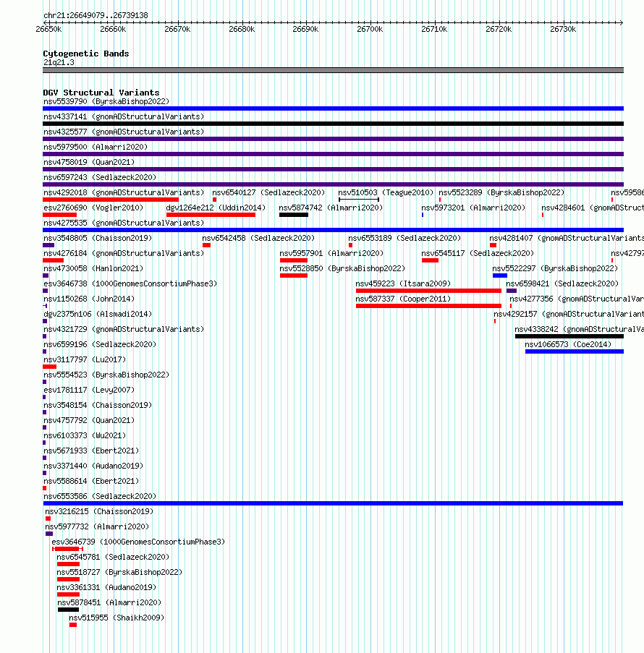Click red nsv3117797 (Lu2017) bar
This screenshot has width=644, height=653.
(50, 367)
